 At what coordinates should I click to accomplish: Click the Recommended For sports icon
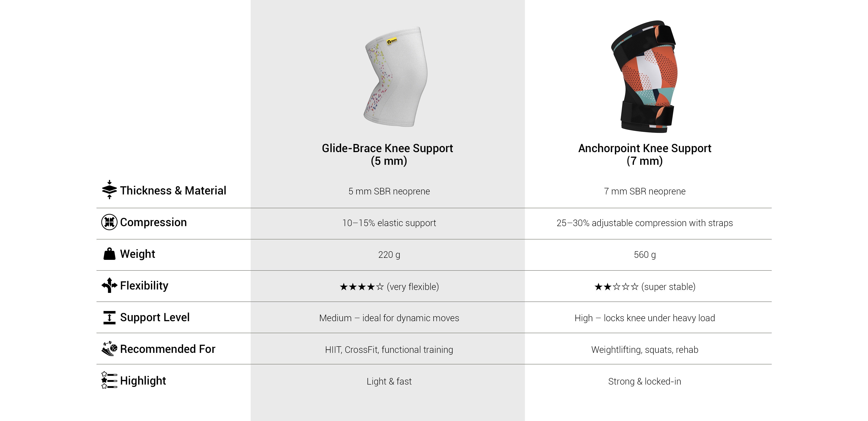[x=109, y=349]
